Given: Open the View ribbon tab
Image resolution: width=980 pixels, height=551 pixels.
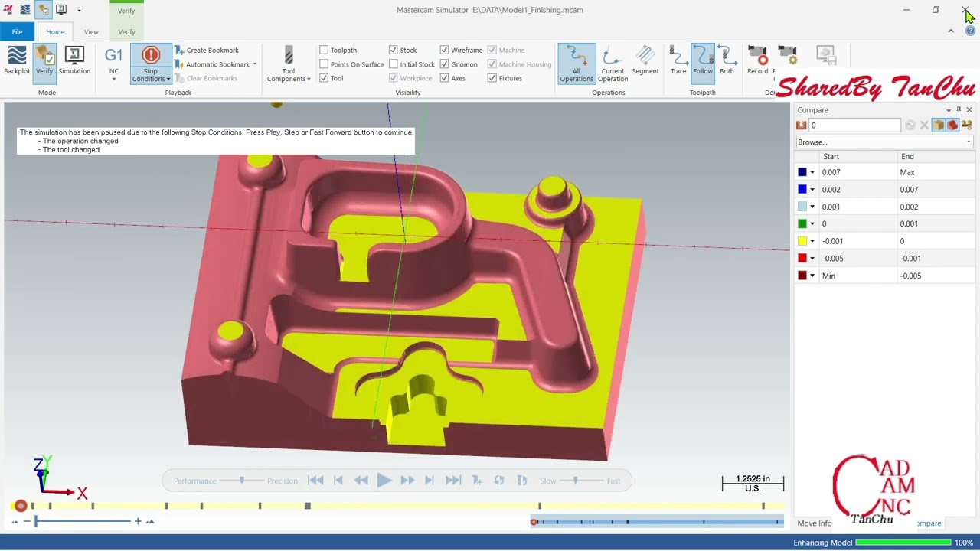Looking at the screenshot, I should click(91, 31).
